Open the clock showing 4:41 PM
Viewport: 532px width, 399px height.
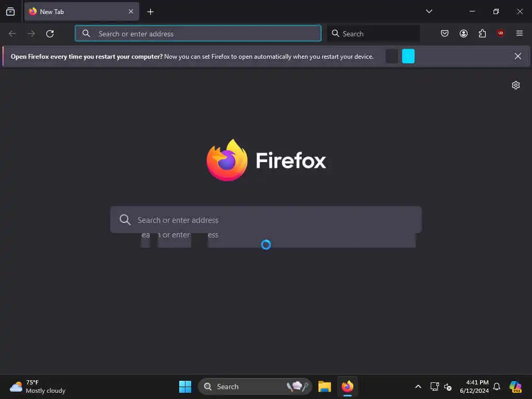click(x=474, y=387)
